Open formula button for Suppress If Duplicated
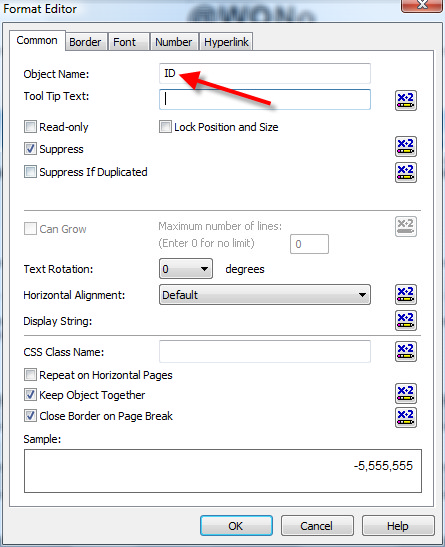 [406, 172]
